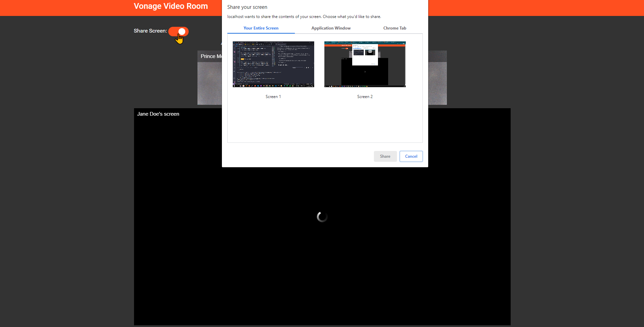Select the Your Entire Screen tab
This screenshot has width=644, height=327.
[261, 28]
